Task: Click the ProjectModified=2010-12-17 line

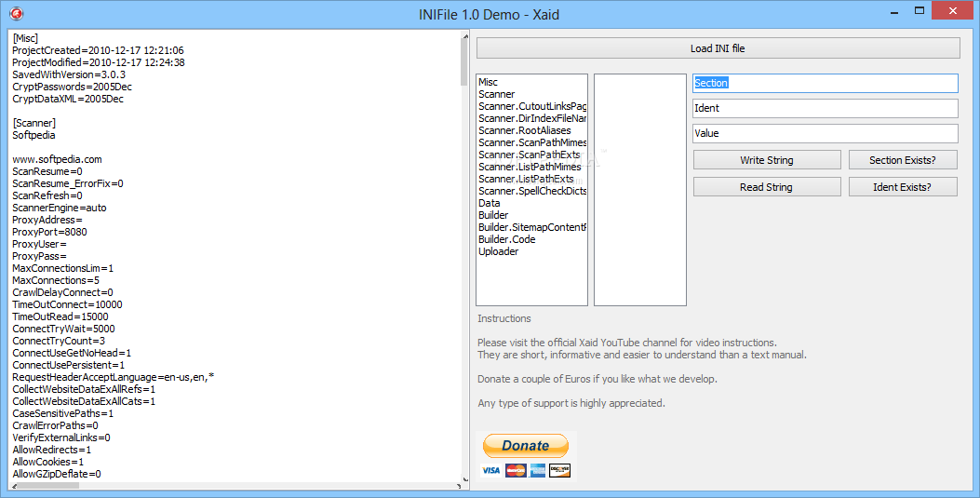Action: 99,62
